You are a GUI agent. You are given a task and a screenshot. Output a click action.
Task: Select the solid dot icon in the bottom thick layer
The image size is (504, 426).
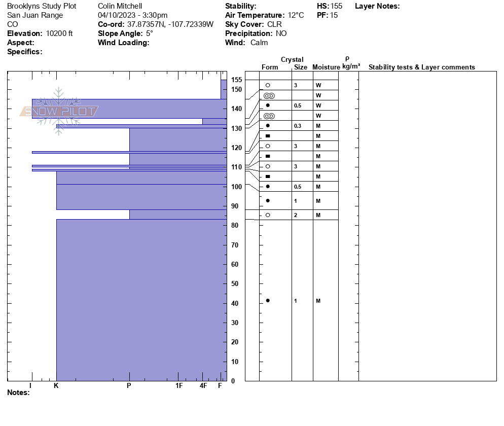click(268, 301)
